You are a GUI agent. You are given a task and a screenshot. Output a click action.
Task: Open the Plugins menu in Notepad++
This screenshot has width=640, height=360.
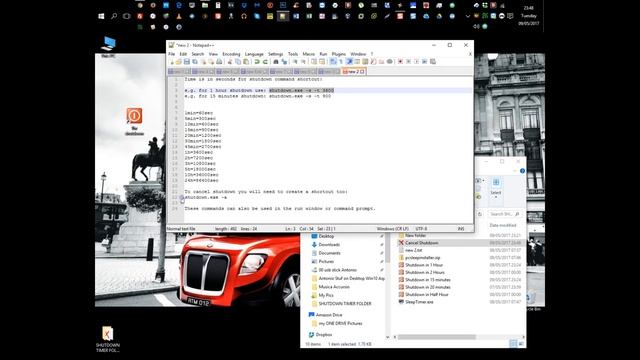339,54
